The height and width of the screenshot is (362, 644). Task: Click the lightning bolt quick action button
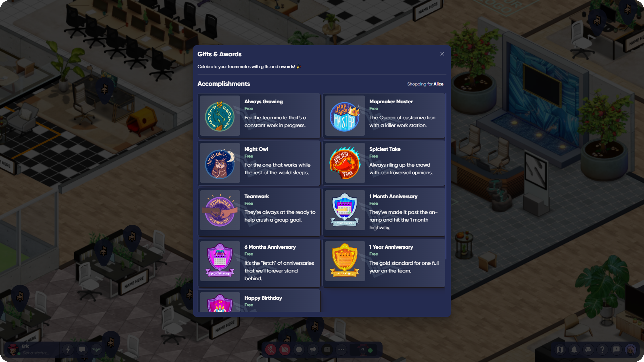coord(68,349)
